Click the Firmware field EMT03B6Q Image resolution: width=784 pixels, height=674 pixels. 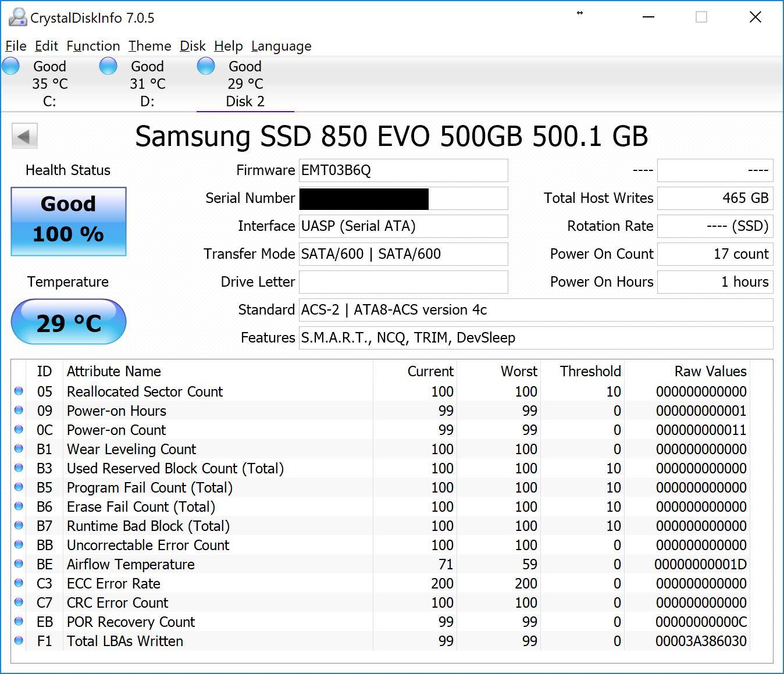tap(403, 170)
